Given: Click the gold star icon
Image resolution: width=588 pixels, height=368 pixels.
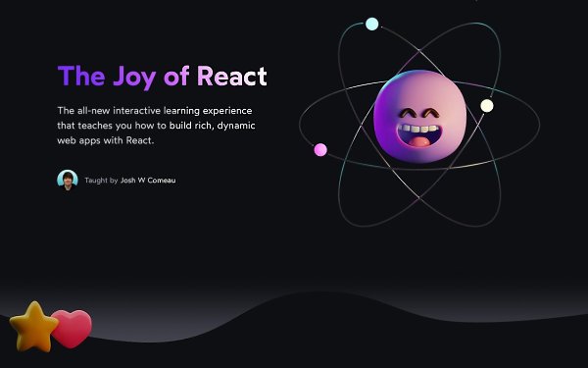Looking at the screenshot, I should 34,328.
